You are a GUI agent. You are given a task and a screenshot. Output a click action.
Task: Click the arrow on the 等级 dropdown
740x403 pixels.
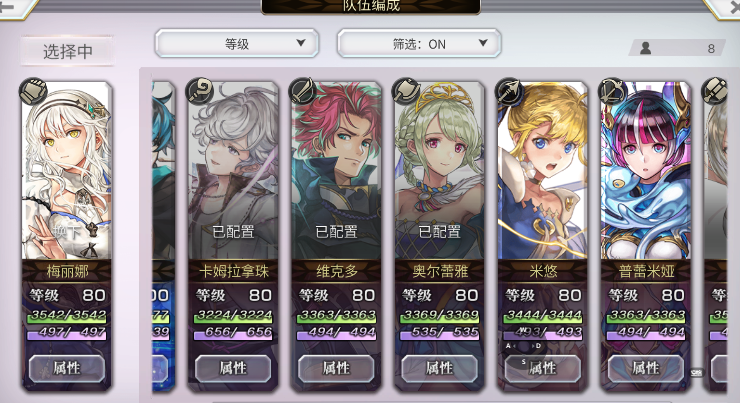(x=301, y=43)
